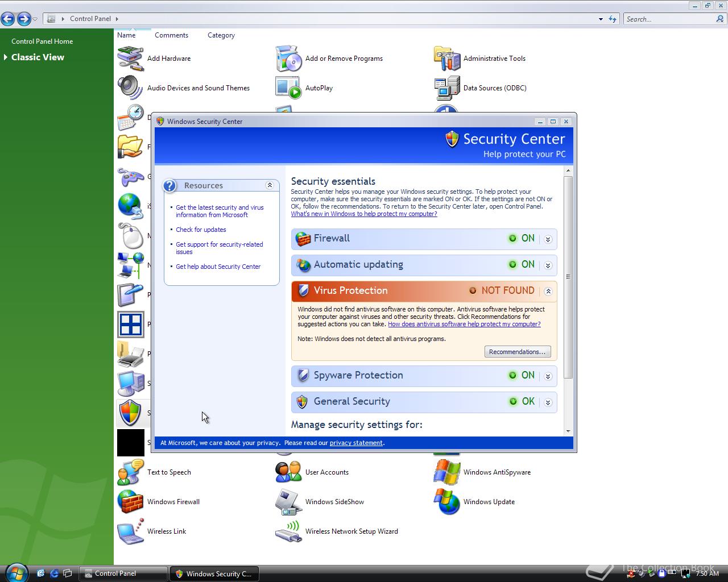Click the Security Center vertical scrollbar thumb
Screen dimensions: 728x582
point(569,277)
